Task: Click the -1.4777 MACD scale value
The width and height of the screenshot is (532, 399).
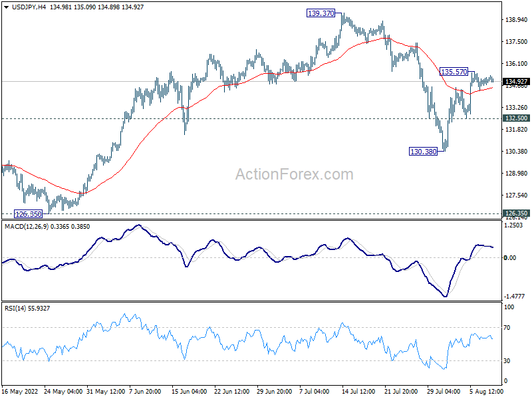Action: coord(513,296)
